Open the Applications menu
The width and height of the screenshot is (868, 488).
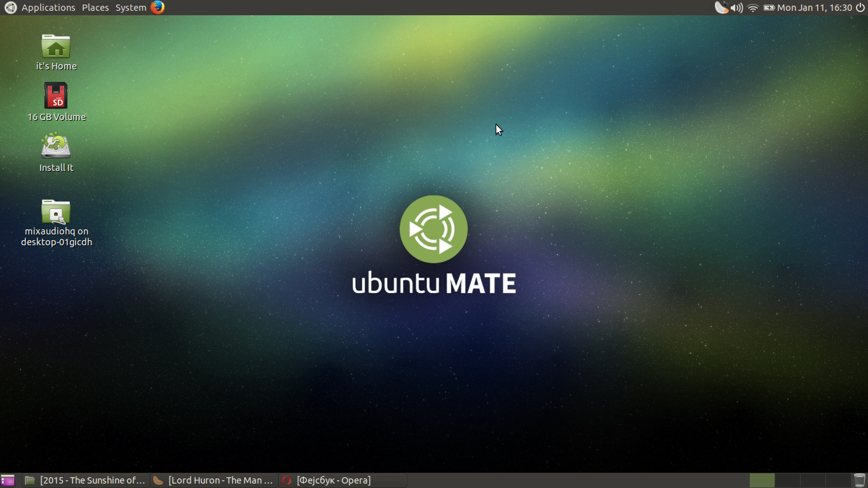click(48, 8)
